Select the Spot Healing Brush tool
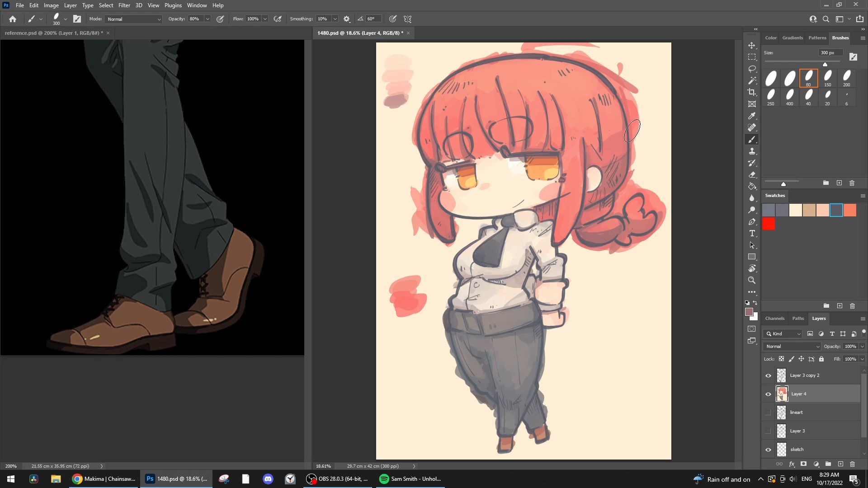Image resolution: width=868 pixels, height=488 pixels. coord(752,127)
